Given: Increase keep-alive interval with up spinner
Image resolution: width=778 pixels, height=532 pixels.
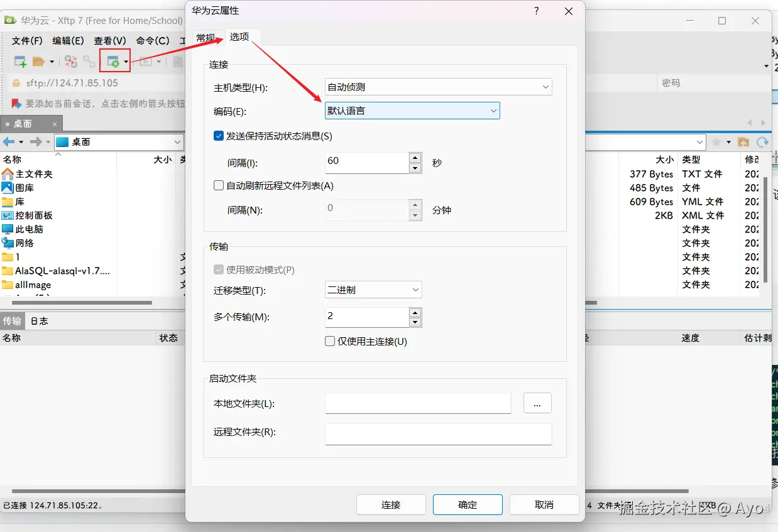Looking at the screenshot, I should [x=415, y=158].
